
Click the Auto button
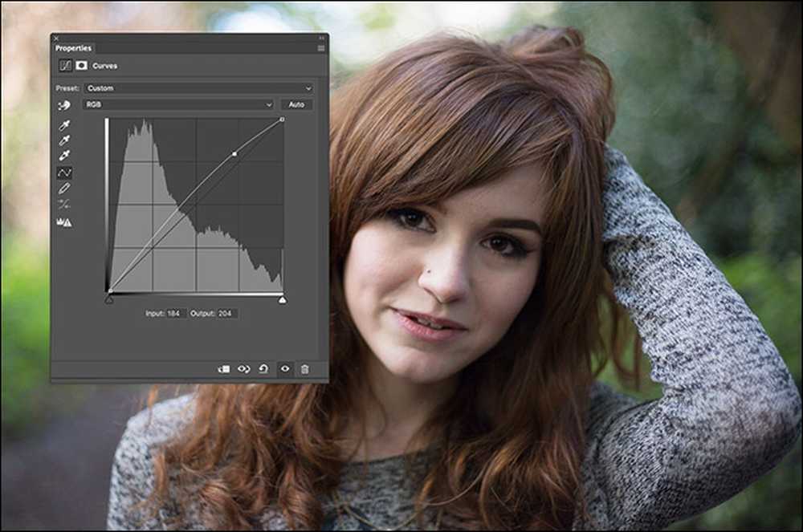click(x=296, y=104)
